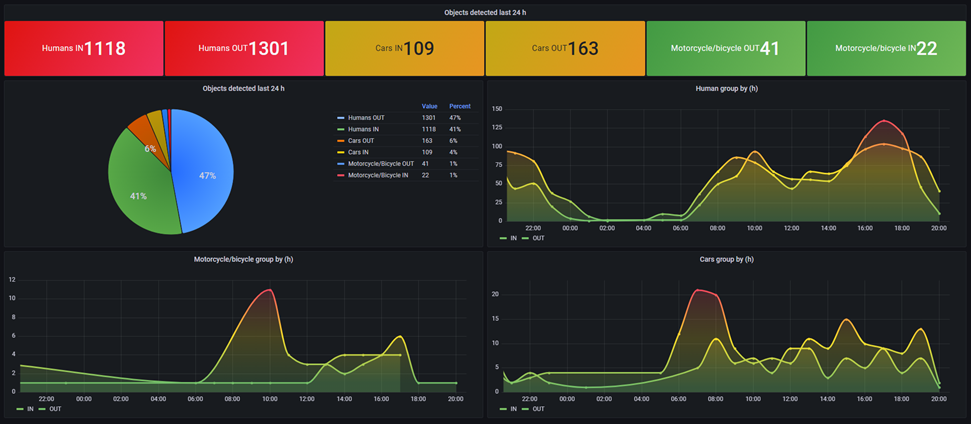Open the Human group by (h) panel menu
Image resolution: width=971 pixels, height=424 pixels.
pyautogui.click(x=726, y=89)
